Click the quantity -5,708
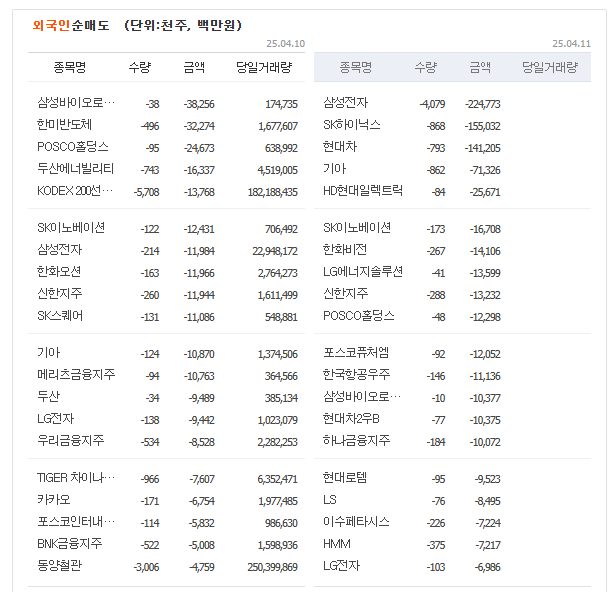 [146, 192]
